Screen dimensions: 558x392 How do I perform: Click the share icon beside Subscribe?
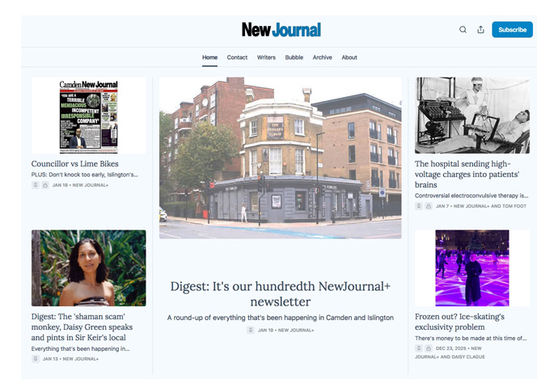[x=480, y=30]
